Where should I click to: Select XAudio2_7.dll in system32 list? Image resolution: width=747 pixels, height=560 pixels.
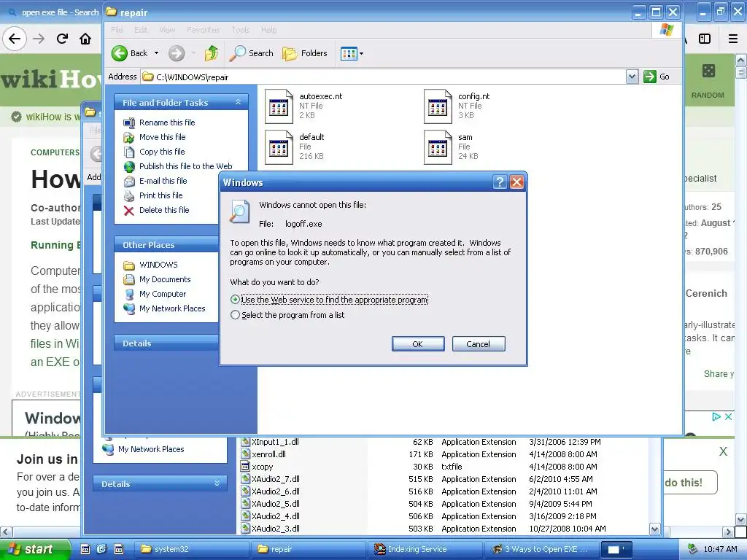pos(275,479)
